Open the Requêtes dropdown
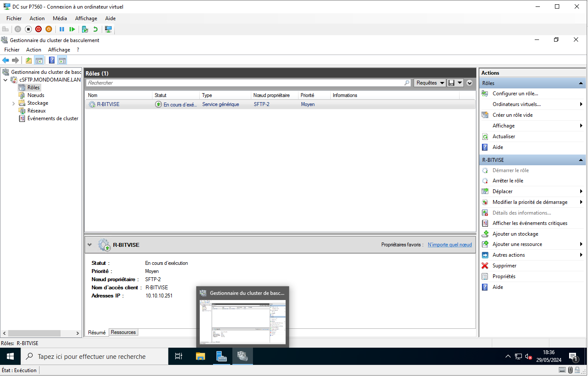This screenshot has width=588, height=376. coord(430,83)
